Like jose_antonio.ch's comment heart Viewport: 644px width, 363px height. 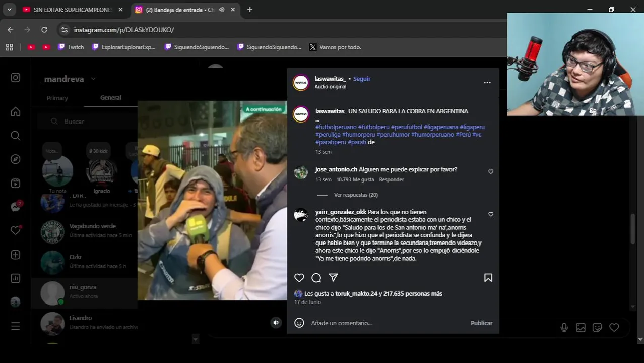(x=491, y=172)
